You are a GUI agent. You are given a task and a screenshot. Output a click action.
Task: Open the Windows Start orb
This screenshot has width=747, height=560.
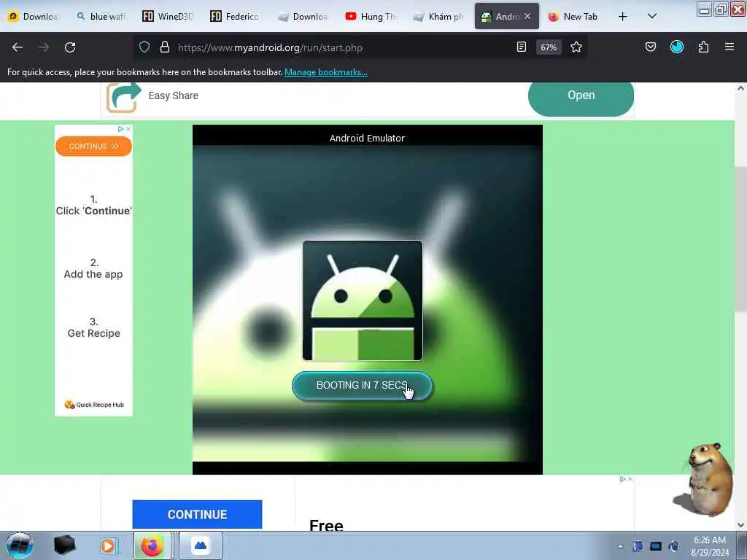click(x=20, y=545)
